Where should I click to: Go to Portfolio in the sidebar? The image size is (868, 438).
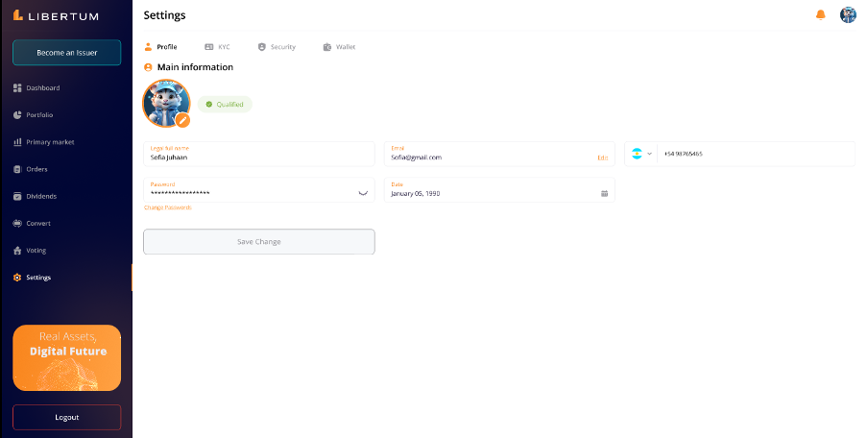(x=39, y=115)
